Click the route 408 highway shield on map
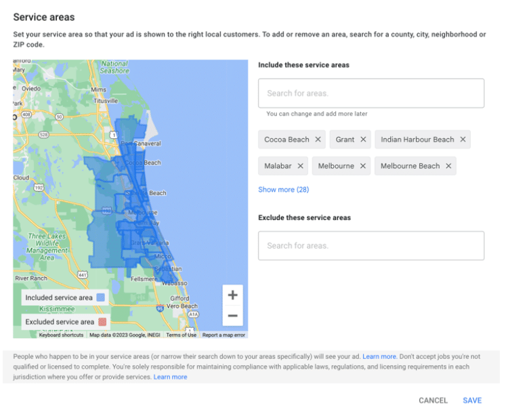Image resolution: width=512 pixels, height=420 pixels. point(26,114)
